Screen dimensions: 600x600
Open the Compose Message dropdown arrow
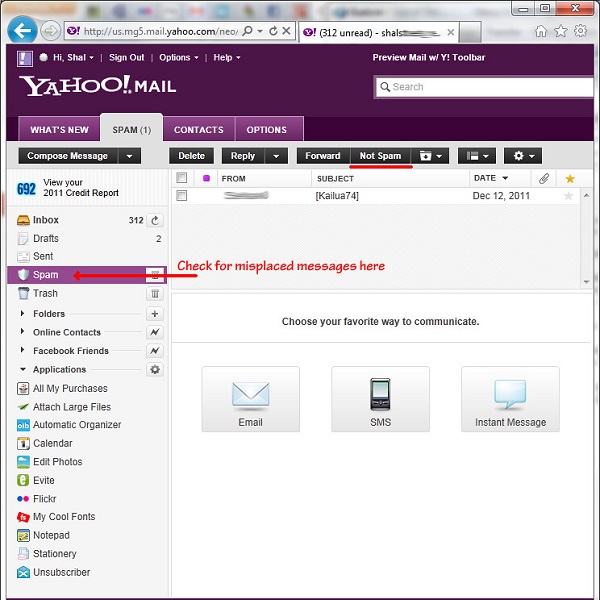point(129,156)
